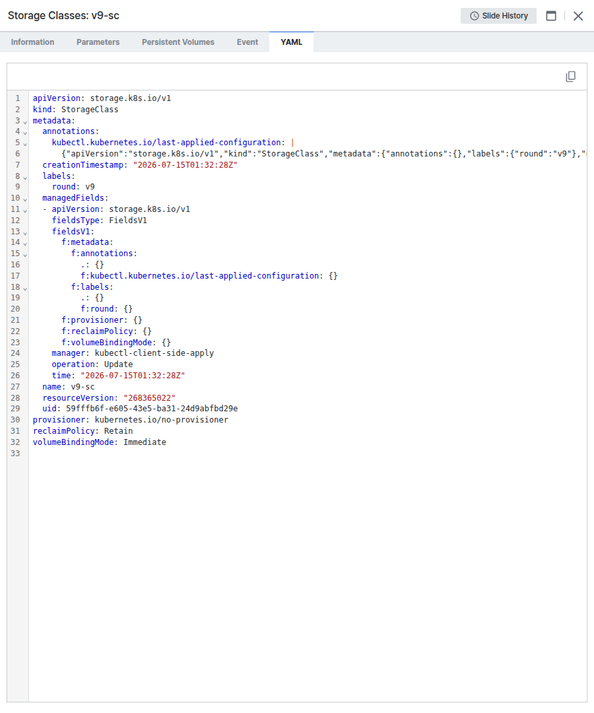The height and width of the screenshot is (713, 594).
Task: Click the 'name: v9-sc' line
Action: click(x=68, y=387)
